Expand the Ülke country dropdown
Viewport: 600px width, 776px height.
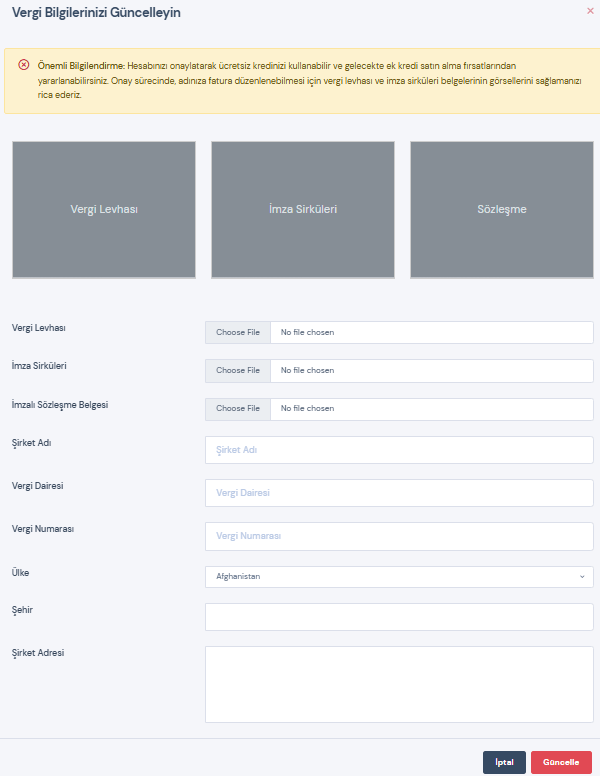coord(399,577)
